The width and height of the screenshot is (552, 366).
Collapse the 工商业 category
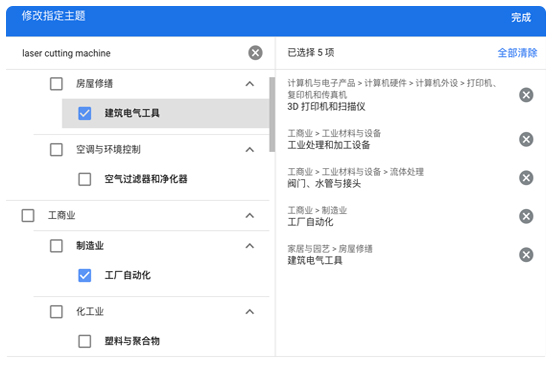pos(250,215)
